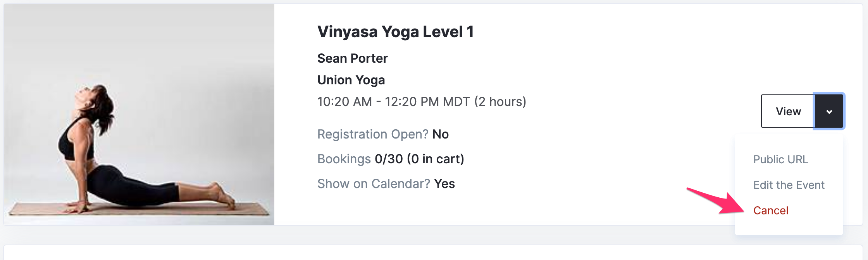The width and height of the screenshot is (868, 260).
Task: Click the 0/30 (0 in cart) count
Action: coord(419,159)
